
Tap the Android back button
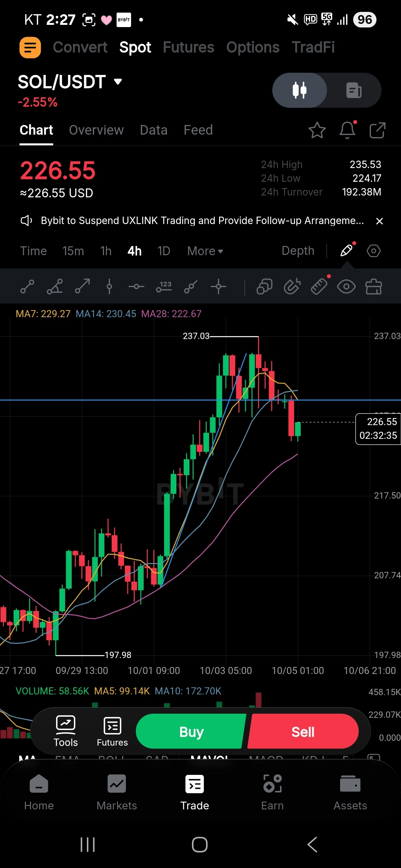[x=313, y=845]
